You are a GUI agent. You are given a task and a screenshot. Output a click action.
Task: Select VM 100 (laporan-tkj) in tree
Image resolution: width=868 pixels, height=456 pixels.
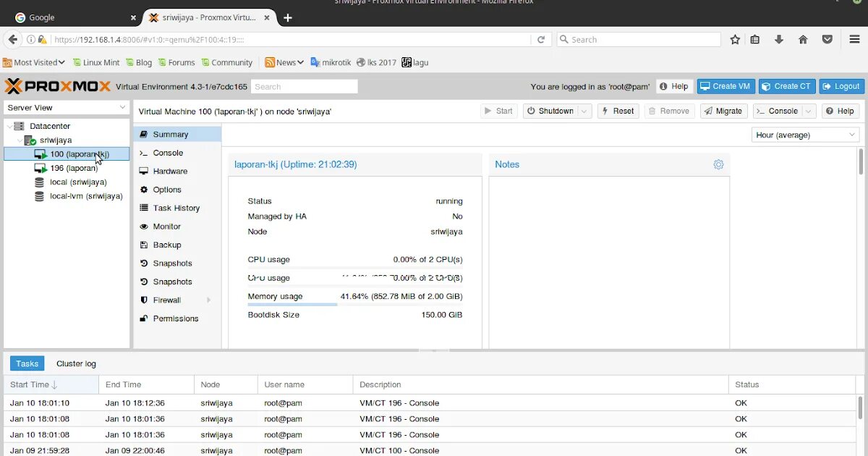[x=67, y=154]
